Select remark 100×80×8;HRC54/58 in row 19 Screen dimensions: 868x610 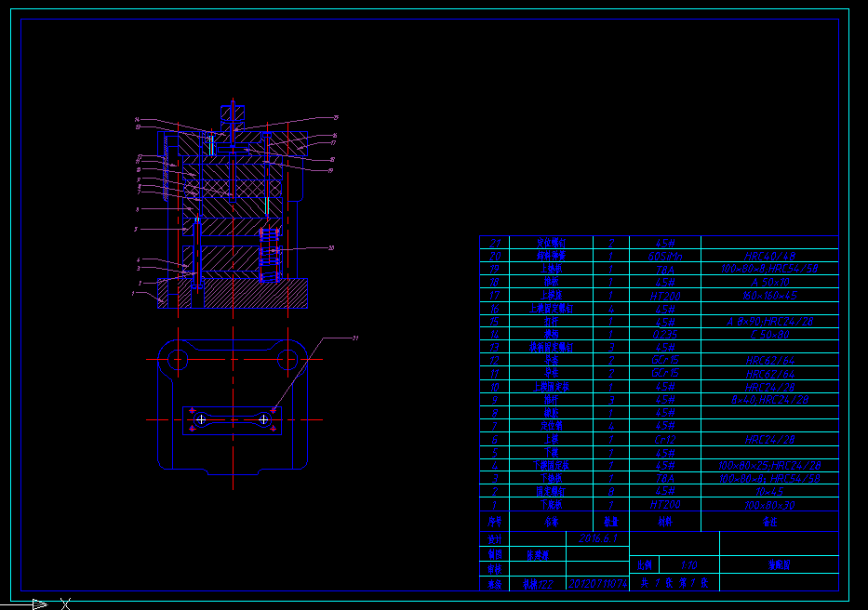[769, 269]
